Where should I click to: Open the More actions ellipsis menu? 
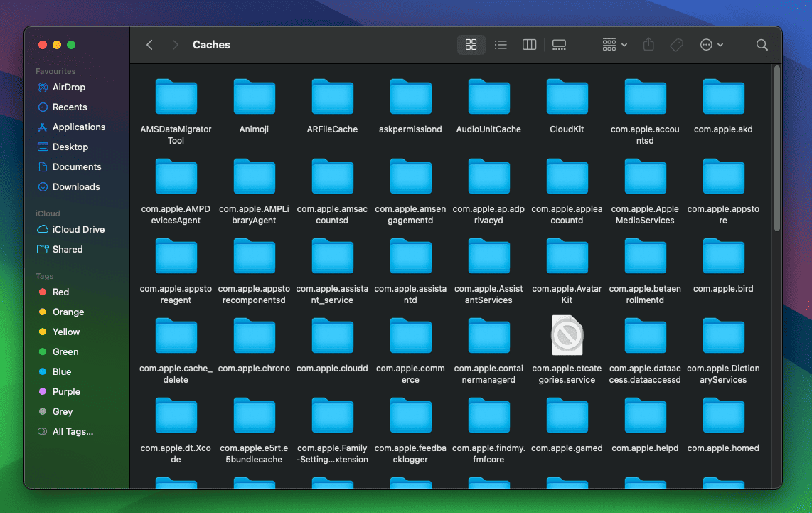712,45
